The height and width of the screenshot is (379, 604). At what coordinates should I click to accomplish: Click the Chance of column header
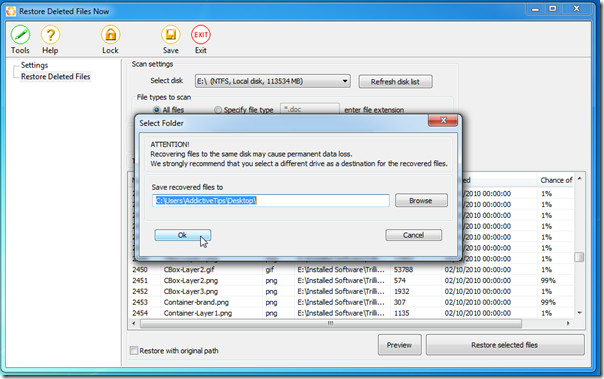(556, 180)
